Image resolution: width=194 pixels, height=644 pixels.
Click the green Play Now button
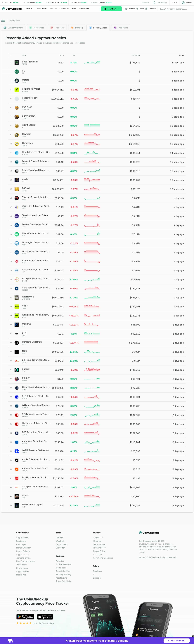[111, 9]
